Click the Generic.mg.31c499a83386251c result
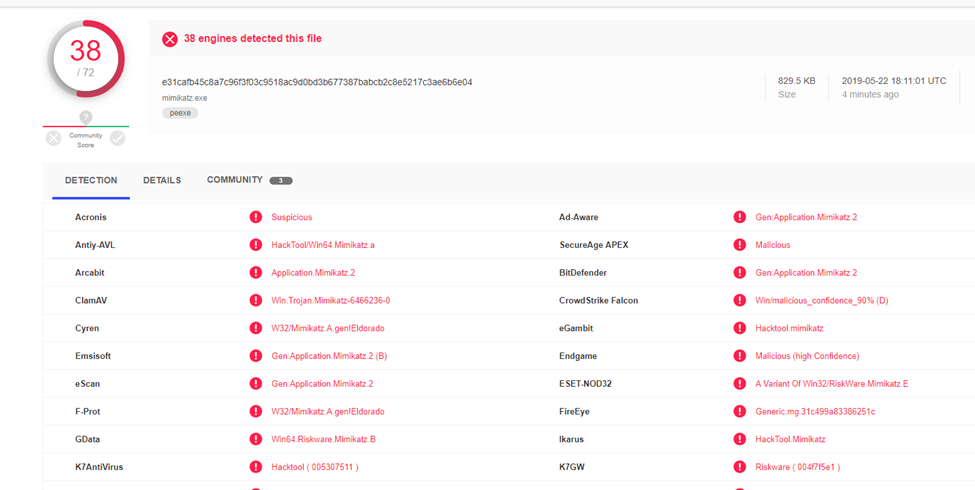The image size is (975, 490). tap(815, 411)
